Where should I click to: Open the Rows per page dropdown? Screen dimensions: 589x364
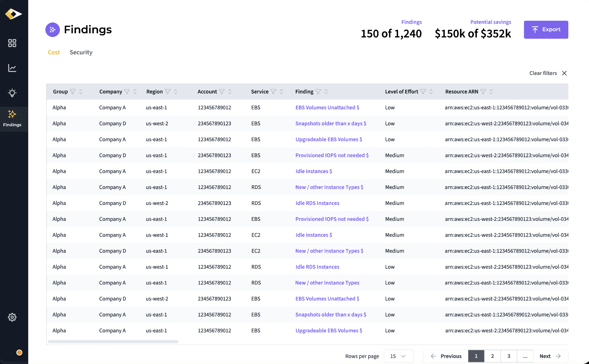[398, 356]
